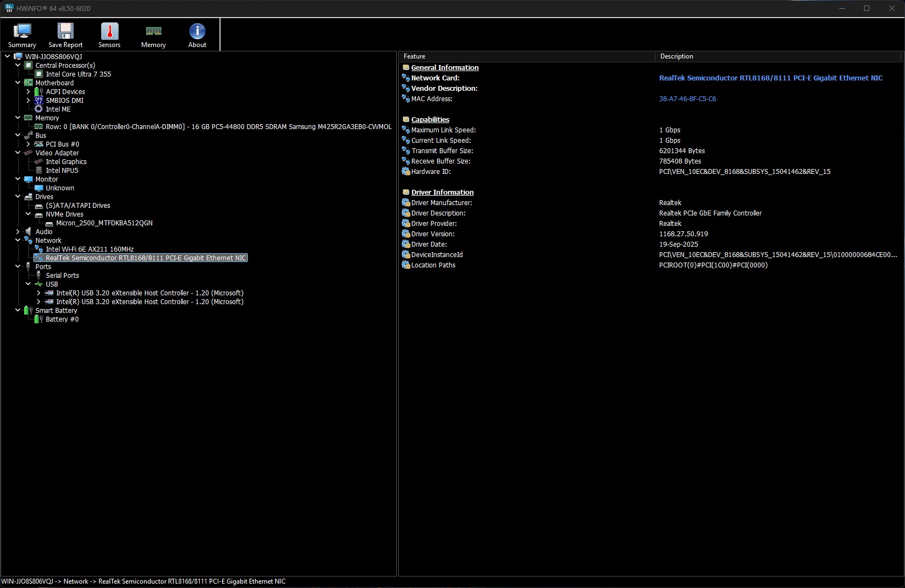Click the battery icon beside ACPI Devices
Screen dimensions: 905x588
tap(39, 92)
